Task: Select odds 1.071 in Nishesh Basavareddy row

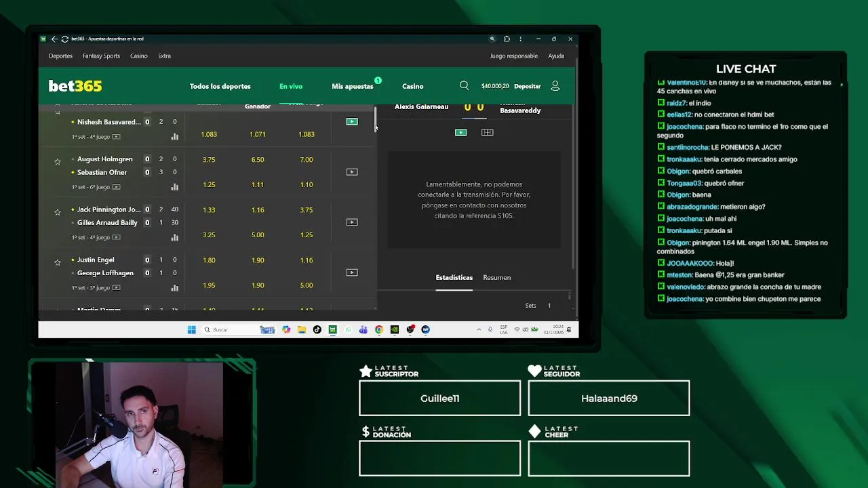Action: [x=258, y=134]
